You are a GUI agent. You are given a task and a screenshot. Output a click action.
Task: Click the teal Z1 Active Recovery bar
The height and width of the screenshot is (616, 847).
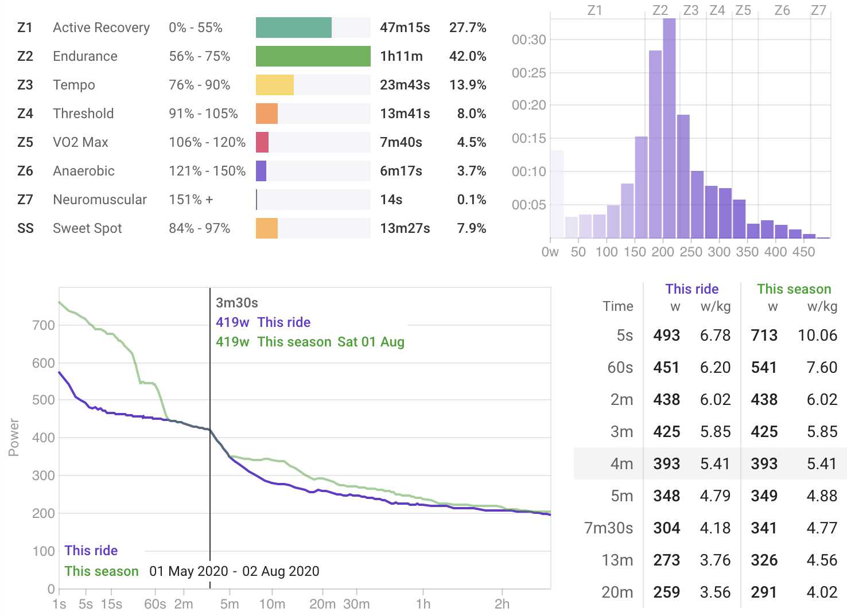click(x=293, y=28)
